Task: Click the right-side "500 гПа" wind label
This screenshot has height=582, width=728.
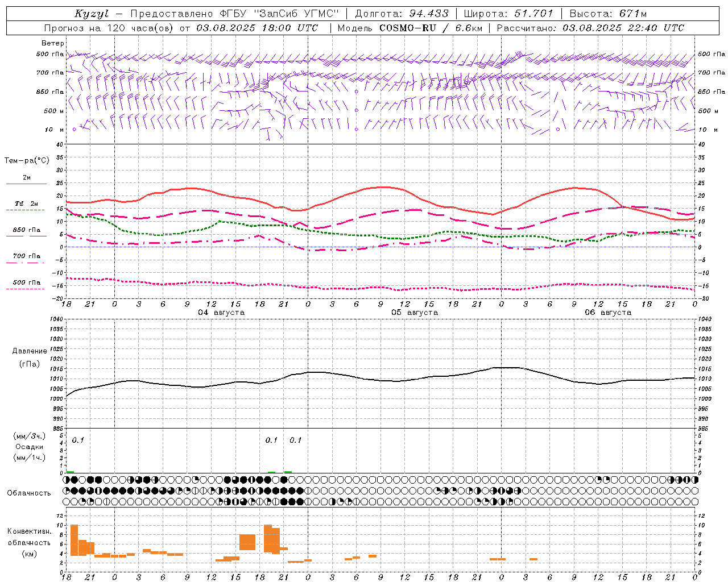Action: [x=712, y=54]
